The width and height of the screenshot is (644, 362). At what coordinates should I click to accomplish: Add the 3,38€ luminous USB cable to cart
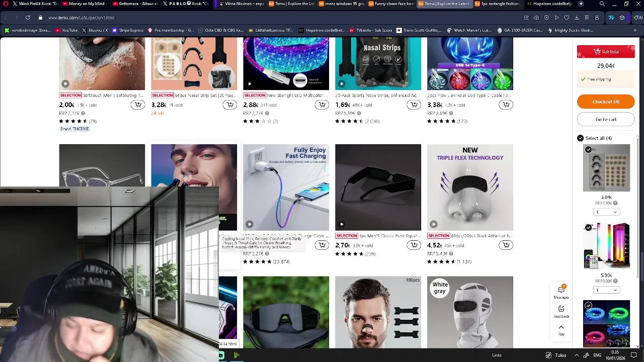point(506,105)
